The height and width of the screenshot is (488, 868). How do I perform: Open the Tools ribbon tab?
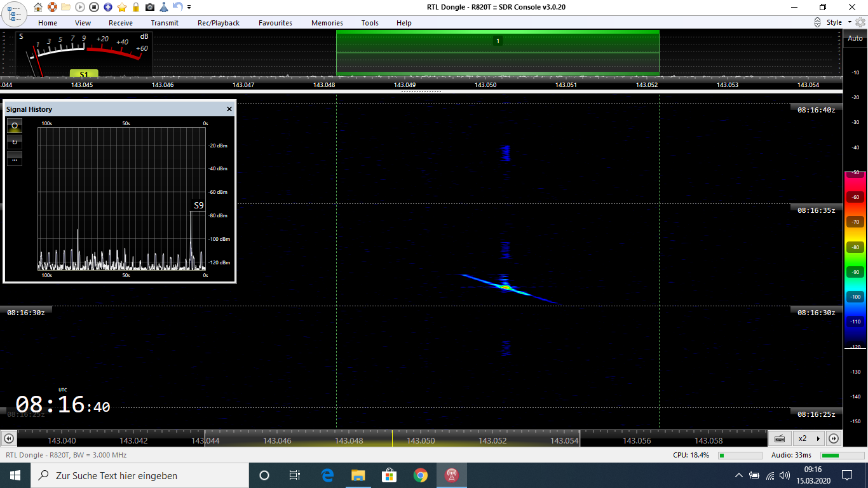tap(370, 23)
